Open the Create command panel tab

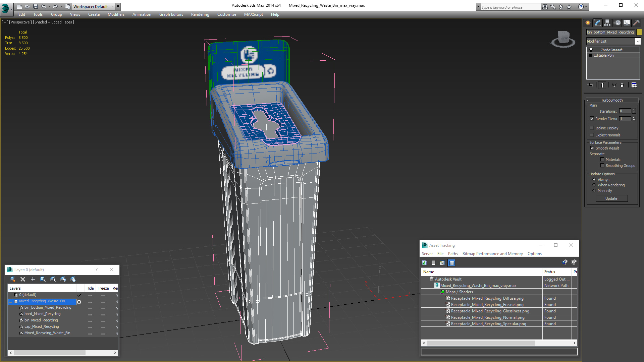pos(588,23)
